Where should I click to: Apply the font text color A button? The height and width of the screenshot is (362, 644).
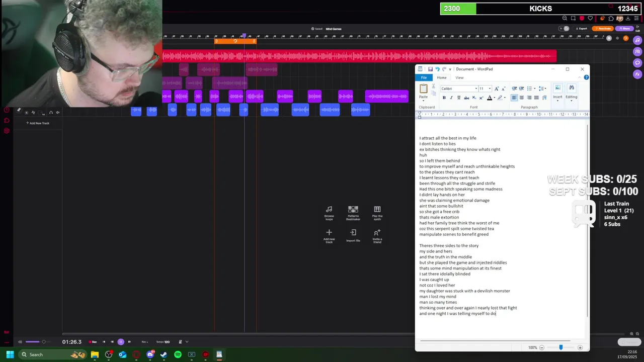coord(489,98)
